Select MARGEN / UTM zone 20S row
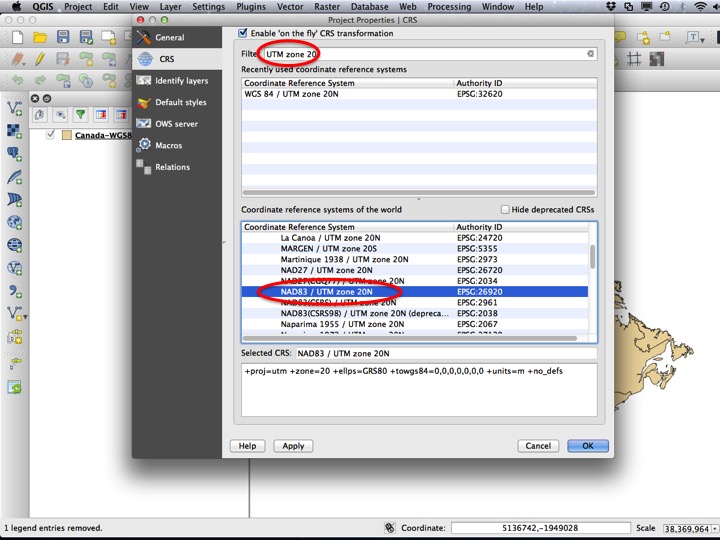The width and height of the screenshot is (720, 540). pyautogui.click(x=415, y=248)
